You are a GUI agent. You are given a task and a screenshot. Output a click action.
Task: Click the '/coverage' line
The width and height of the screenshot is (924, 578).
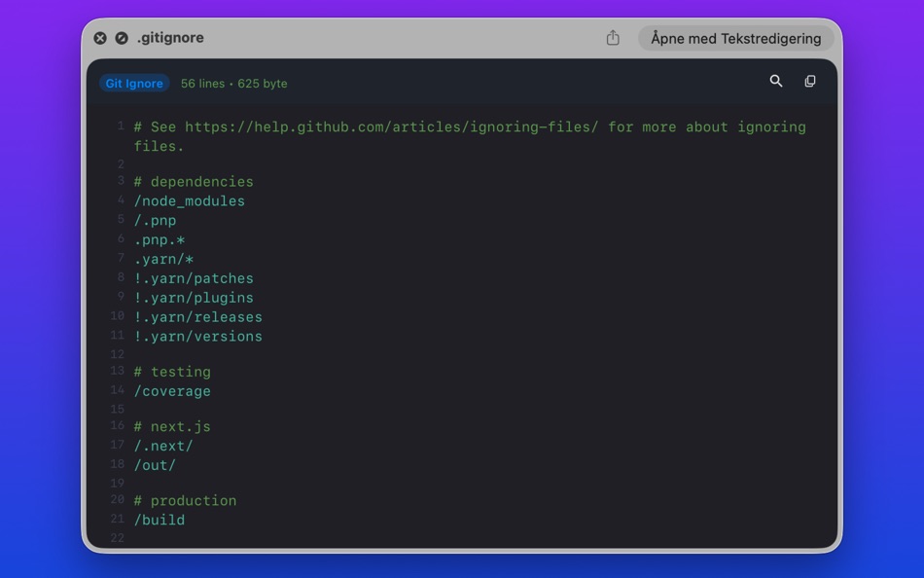click(x=172, y=391)
